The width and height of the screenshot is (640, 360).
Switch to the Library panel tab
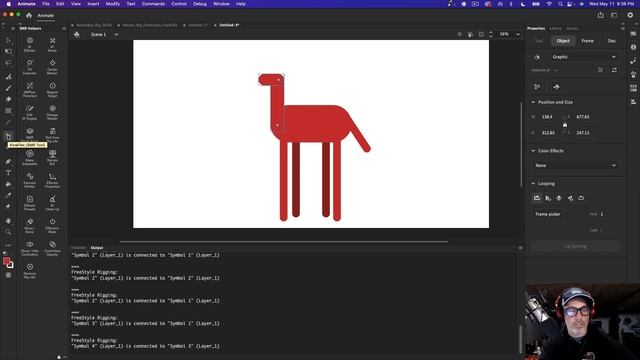(x=555, y=29)
